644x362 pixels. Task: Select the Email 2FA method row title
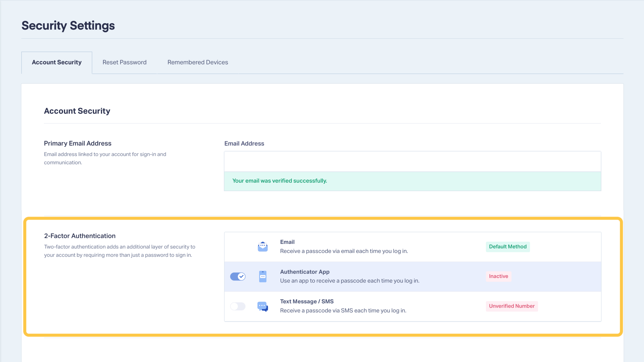tap(287, 242)
